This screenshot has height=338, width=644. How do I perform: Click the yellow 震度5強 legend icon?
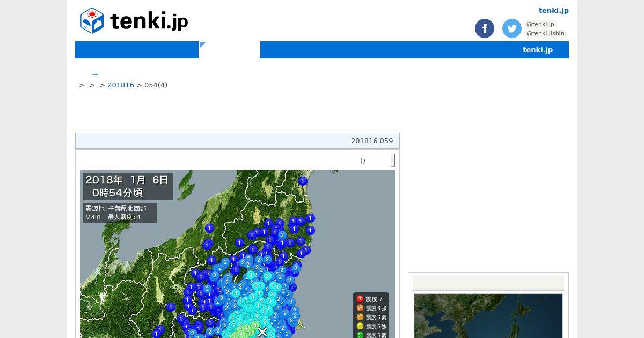pyautogui.click(x=360, y=326)
